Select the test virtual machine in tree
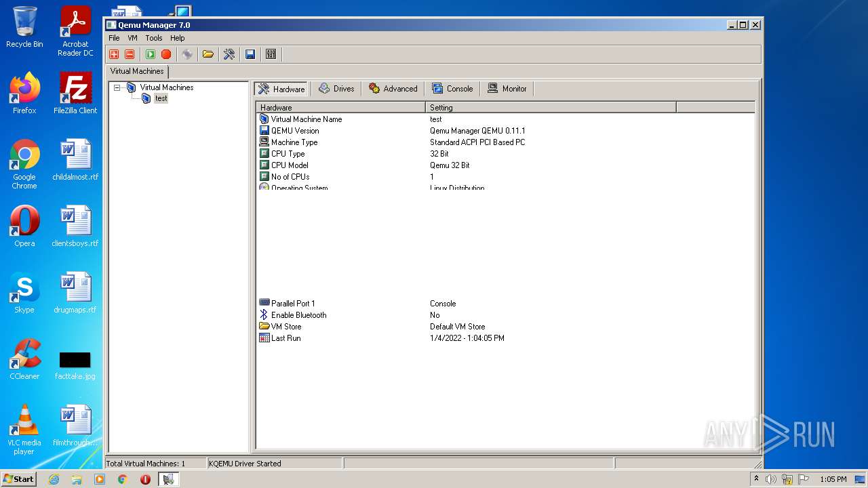 pyautogui.click(x=161, y=98)
